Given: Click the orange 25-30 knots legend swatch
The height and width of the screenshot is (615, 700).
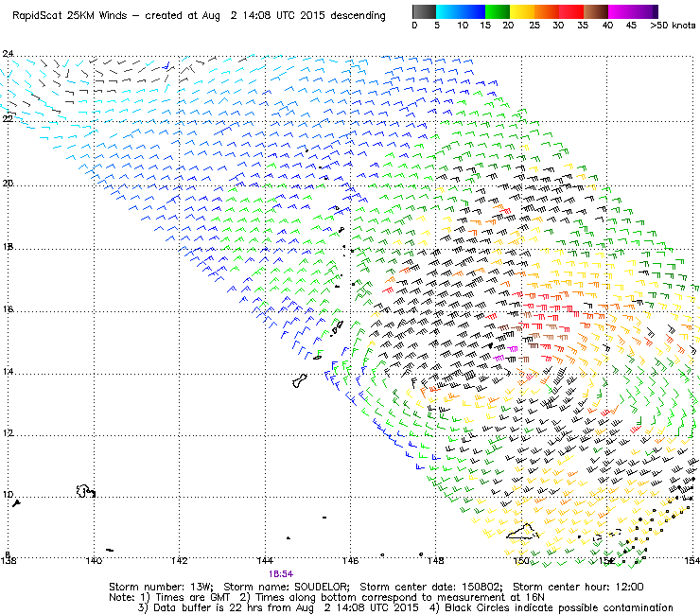Looking at the screenshot, I should click(547, 11).
